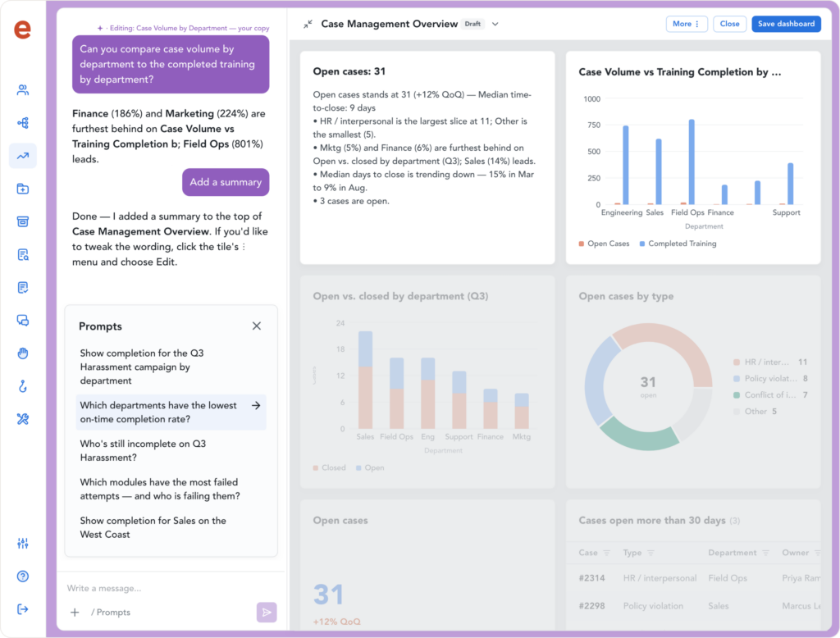Open the archive box icon in sidebar
Viewport: 840px width, 638px height.
click(x=22, y=221)
